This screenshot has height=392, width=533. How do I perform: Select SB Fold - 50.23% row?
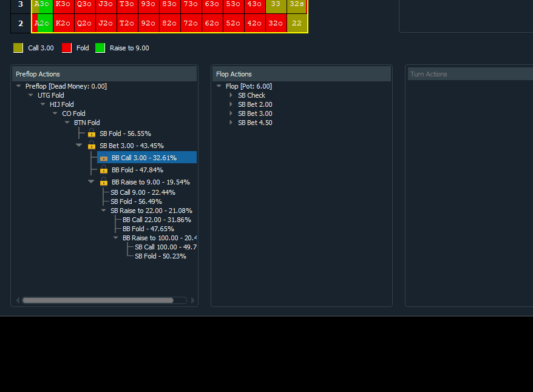(x=160, y=256)
